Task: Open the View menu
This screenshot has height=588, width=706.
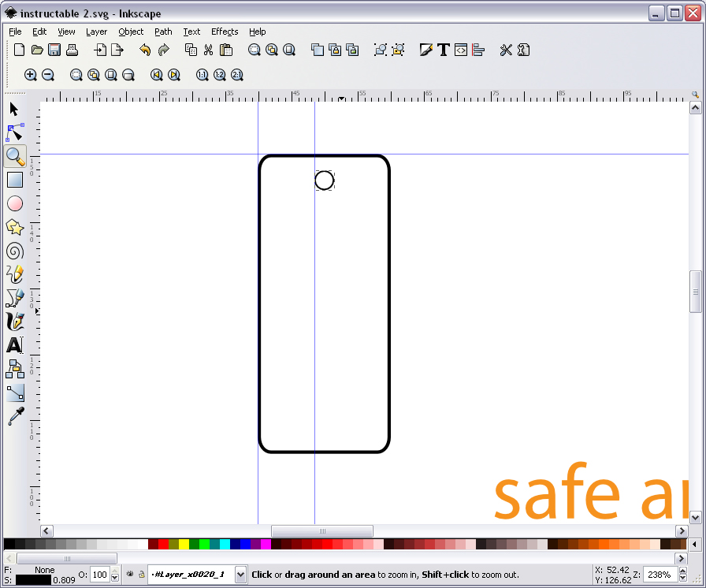Action: coord(66,32)
